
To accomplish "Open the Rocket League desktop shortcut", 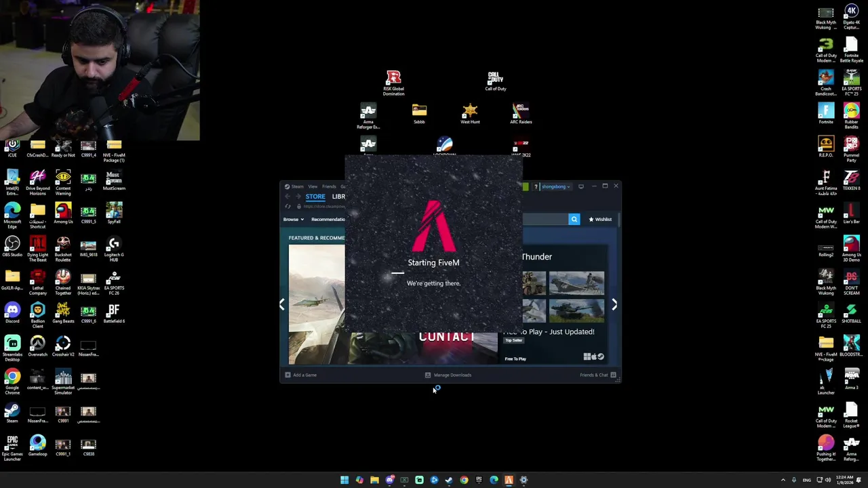I will click(852, 415).
